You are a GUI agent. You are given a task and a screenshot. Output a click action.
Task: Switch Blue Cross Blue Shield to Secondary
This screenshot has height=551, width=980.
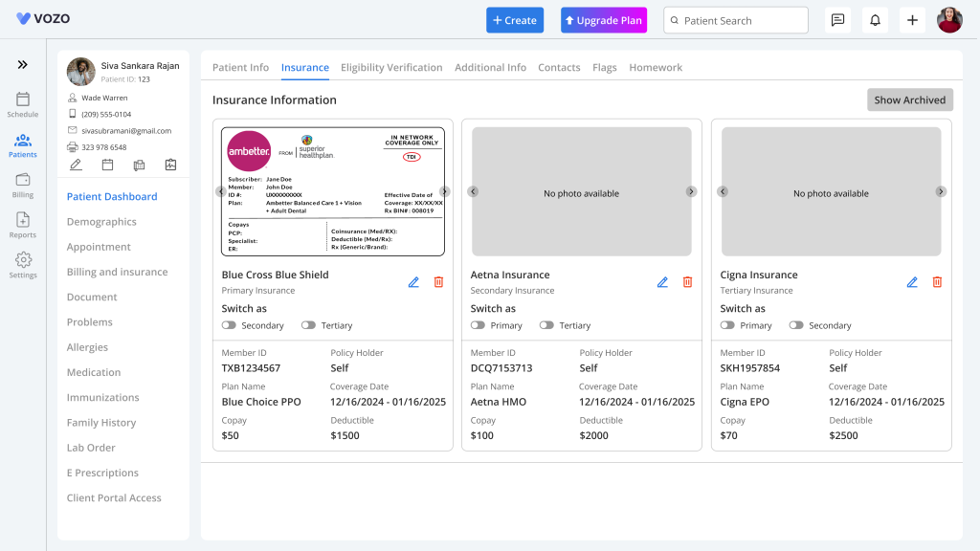pyautogui.click(x=229, y=325)
